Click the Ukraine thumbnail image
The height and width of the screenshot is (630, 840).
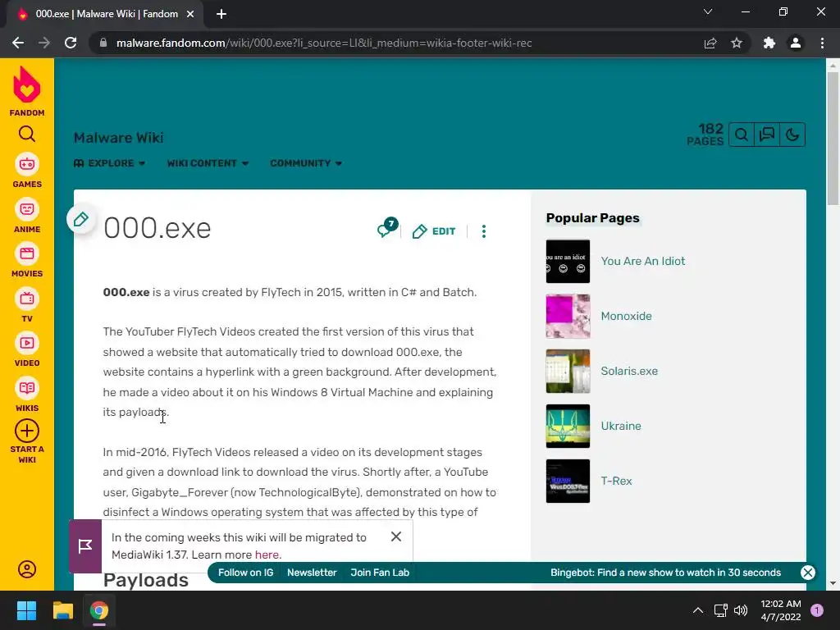[568, 426]
